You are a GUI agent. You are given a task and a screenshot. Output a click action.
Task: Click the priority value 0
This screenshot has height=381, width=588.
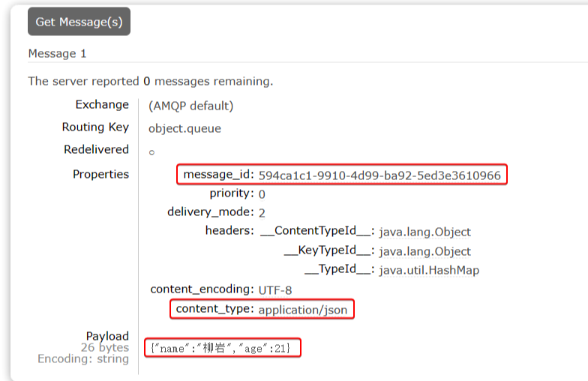[x=262, y=194]
